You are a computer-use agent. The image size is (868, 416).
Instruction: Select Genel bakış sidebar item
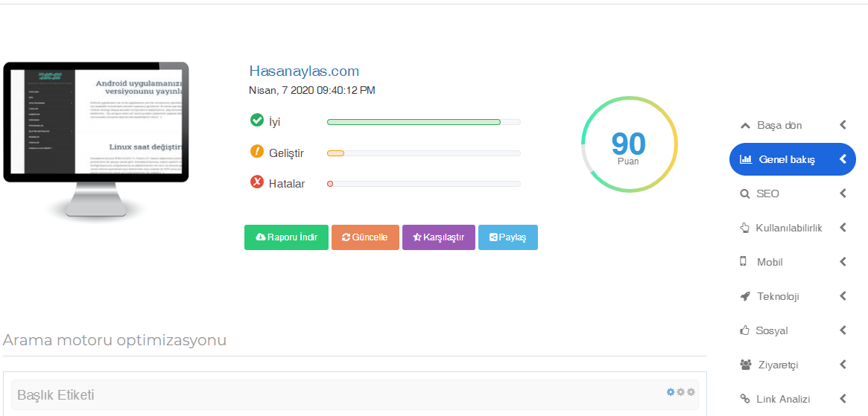coord(793,159)
